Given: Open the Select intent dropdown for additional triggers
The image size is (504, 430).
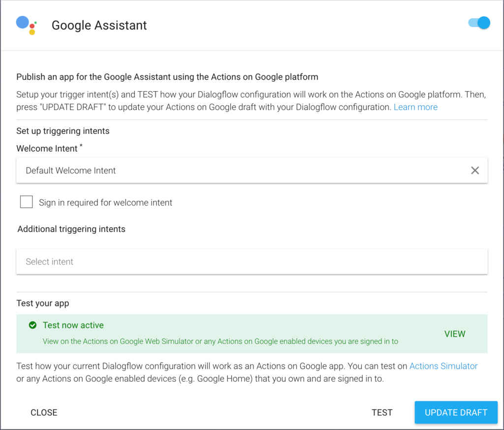Looking at the screenshot, I should (x=252, y=262).
